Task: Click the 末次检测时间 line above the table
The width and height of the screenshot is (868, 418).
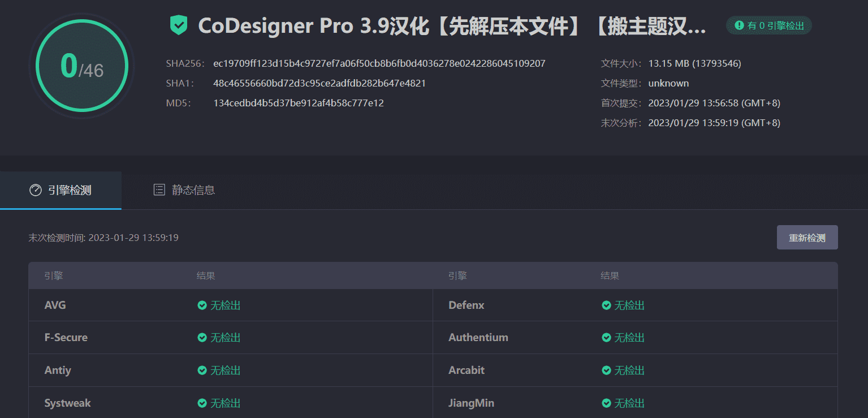Action: point(103,238)
